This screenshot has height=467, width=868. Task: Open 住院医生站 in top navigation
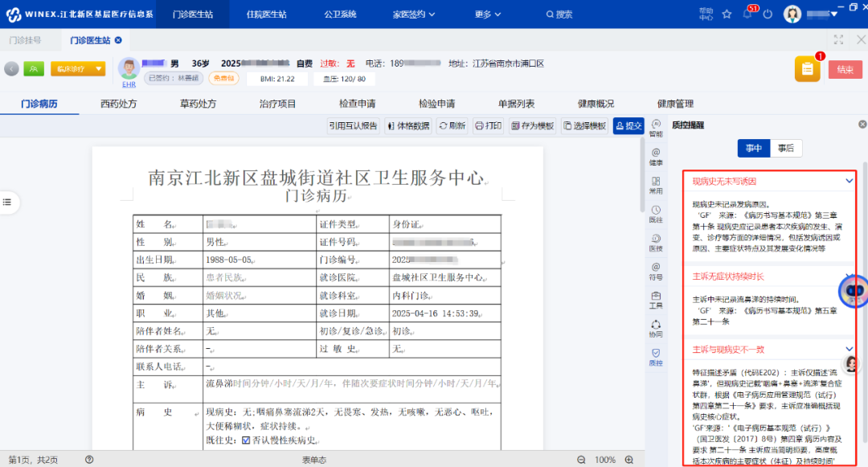(x=266, y=14)
